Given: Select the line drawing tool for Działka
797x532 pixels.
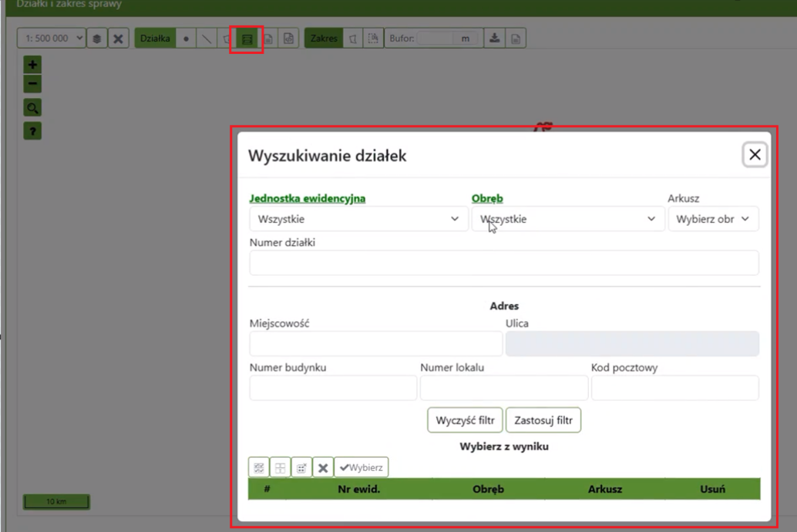Looking at the screenshot, I should (x=206, y=39).
